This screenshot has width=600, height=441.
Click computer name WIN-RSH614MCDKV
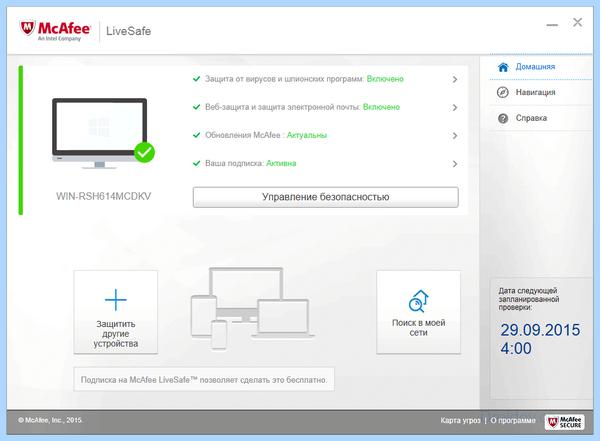point(104,196)
